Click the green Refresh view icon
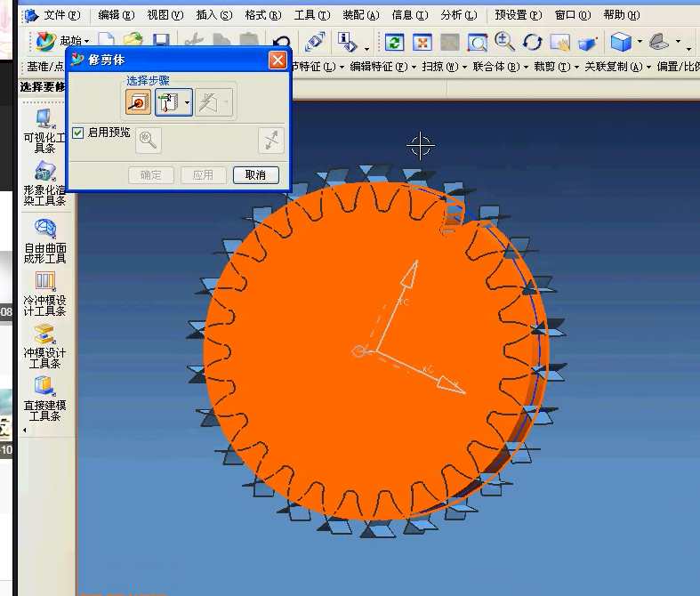This screenshot has width=700, height=596. [x=394, y=43]
